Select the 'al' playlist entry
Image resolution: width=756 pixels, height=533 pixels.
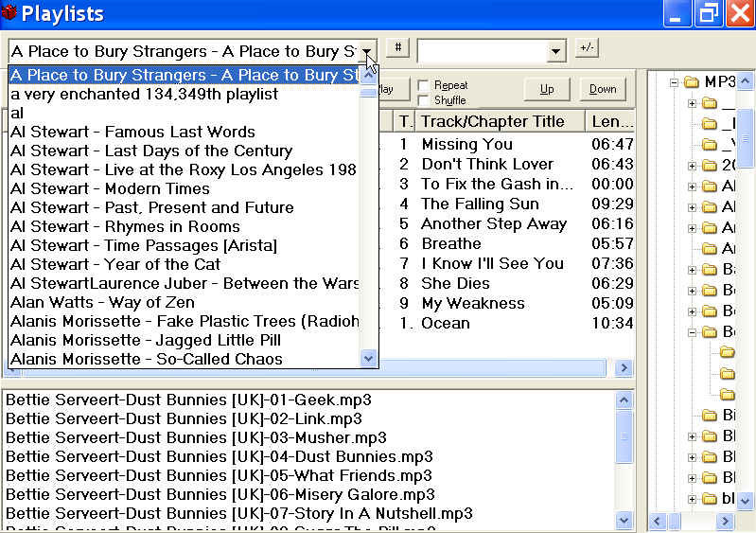pos(185,113)
